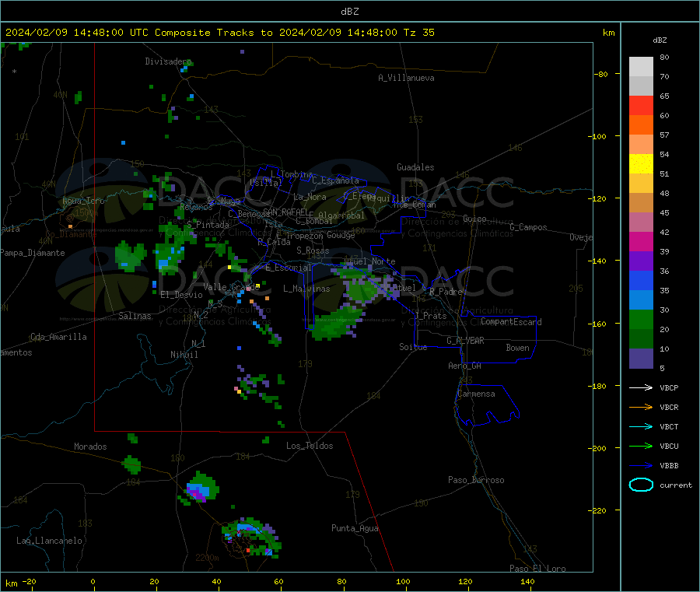The height and width of the screenshot is (592, 700).
Task: Click the 'Cda_Amarilla' map label
Action: 58,337
